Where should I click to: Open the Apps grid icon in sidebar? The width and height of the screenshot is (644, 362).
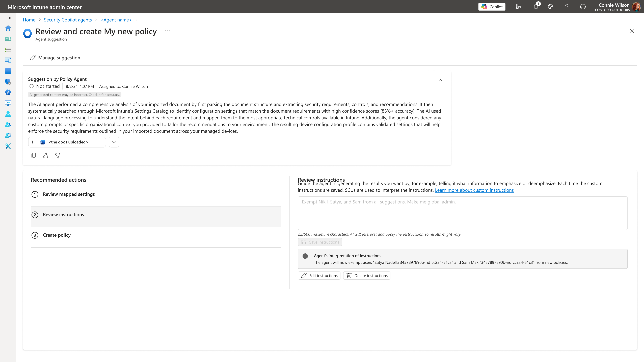[8, 71]
